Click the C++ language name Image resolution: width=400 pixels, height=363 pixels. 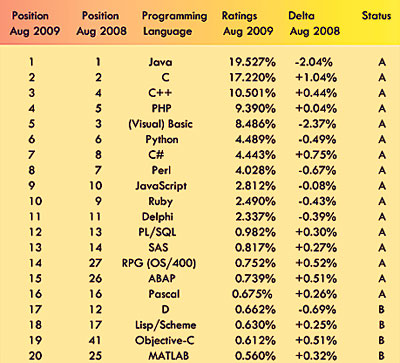point(160,93)
